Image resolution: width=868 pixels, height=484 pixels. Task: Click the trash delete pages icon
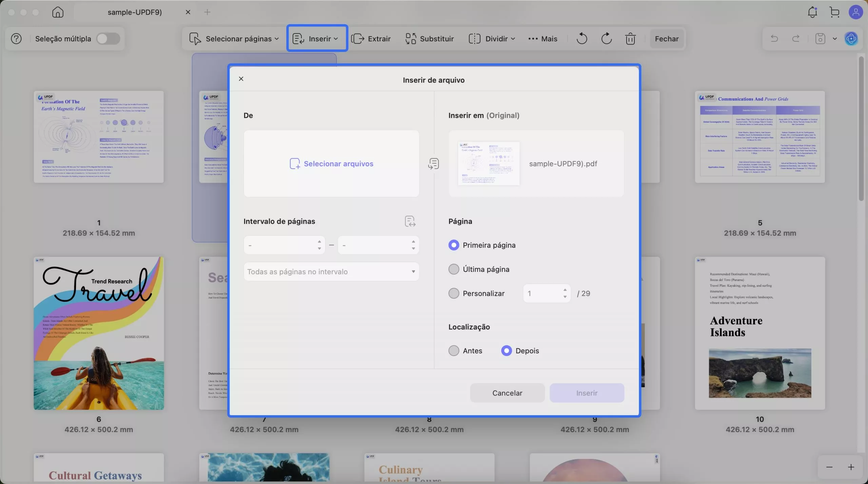(630, 39)
